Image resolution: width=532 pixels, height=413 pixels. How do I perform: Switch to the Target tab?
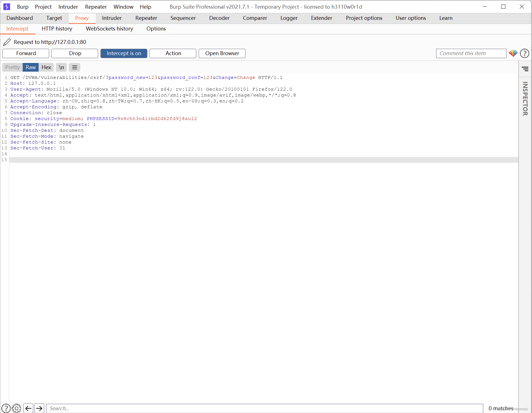click(x=54, y=18)
